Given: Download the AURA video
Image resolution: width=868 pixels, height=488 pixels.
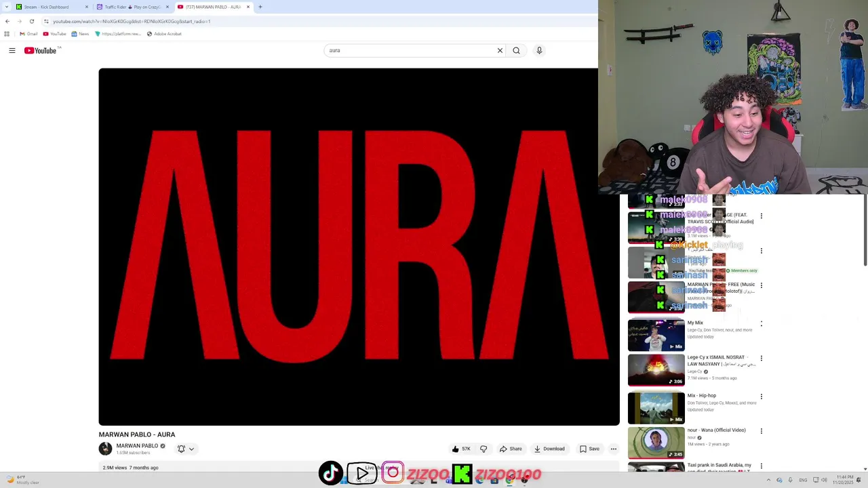Looking at the screenshot, I should 549,449.
